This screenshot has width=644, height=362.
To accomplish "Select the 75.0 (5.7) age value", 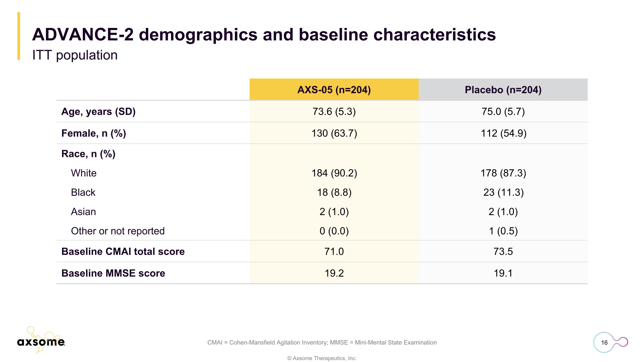I will pos(503,111).
